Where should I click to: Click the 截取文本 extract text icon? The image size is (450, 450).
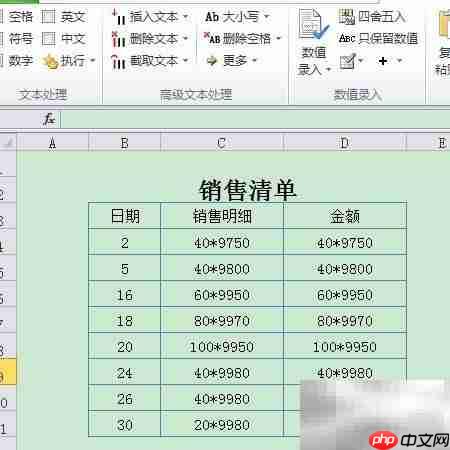[x=118, y=61]
